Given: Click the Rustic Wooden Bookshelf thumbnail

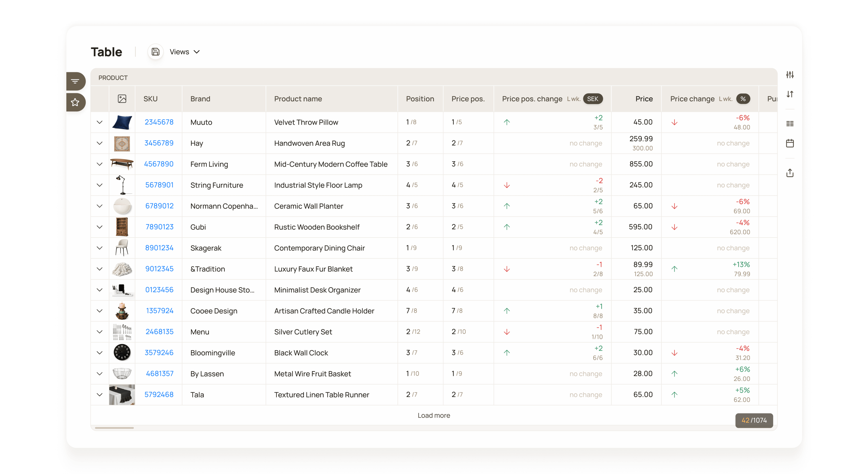Looking at the screenshot, I should coord(122,227).
